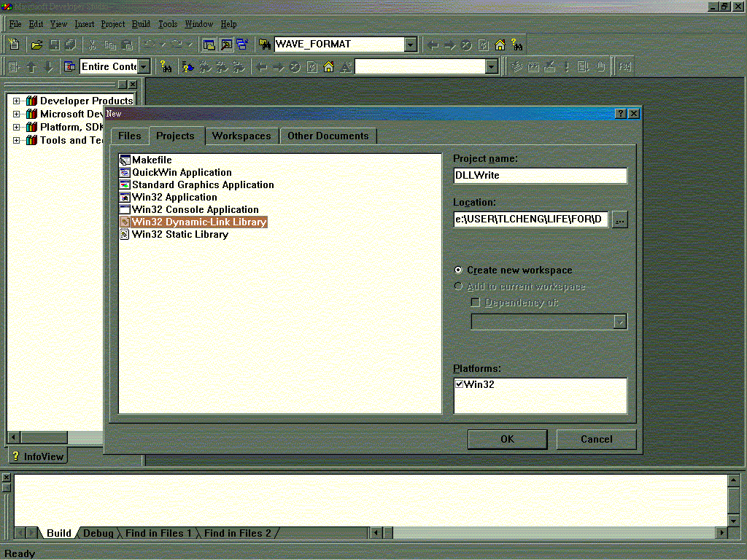
Task: Click the Home icon on the top toolbar
Action: [x=500, y=44]
